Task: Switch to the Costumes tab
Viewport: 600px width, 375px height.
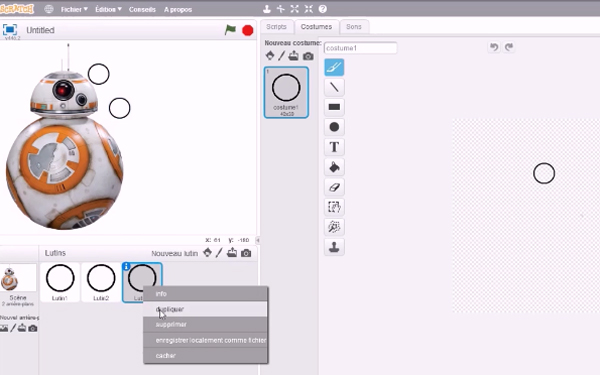Action: [316, 27]
